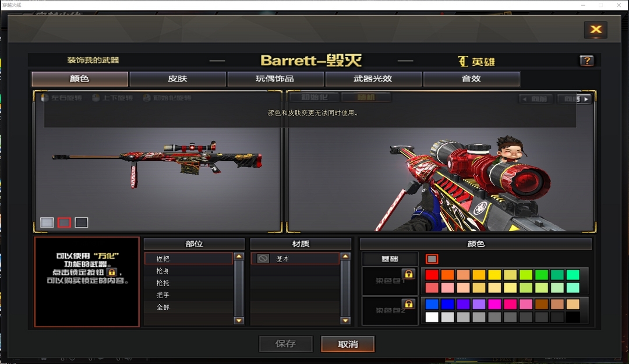Click the 部位 list scroll-up arrow
Screen dimensions: 629x364
pos(239,256)
